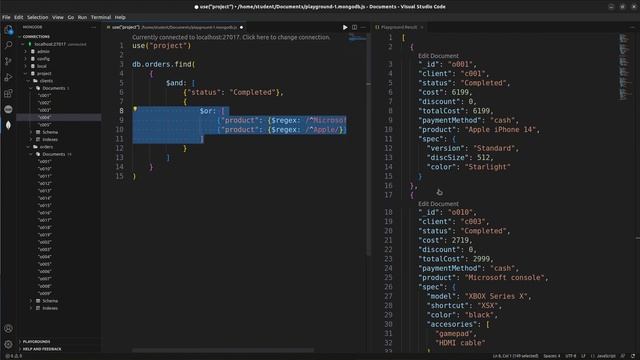Select document "o019" in orders
Viewport: 640px width, 360px height.
tap(44, 235)
